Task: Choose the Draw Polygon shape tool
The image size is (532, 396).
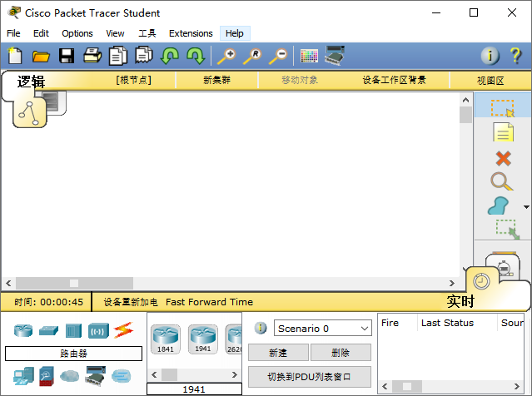Action: tap(499, 206)
